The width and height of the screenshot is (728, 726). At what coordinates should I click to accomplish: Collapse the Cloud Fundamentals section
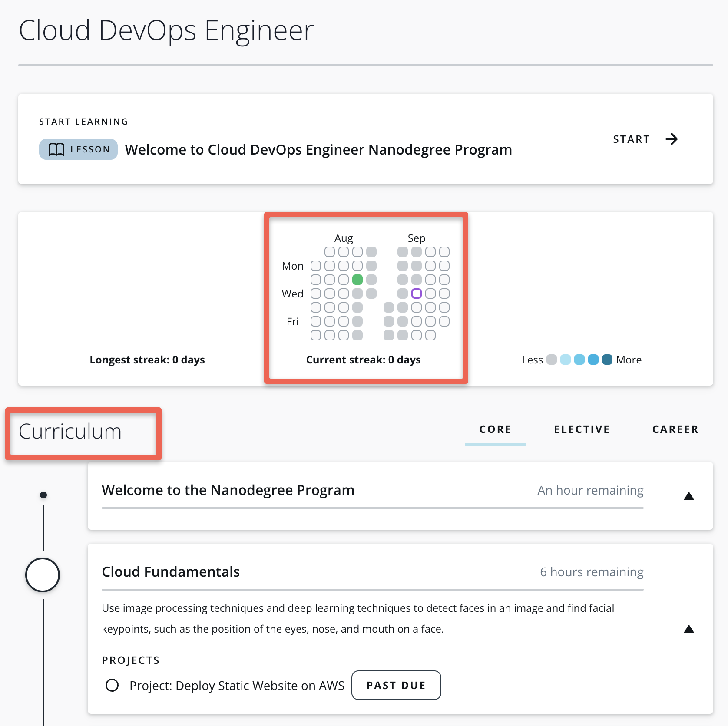point(689,628)
